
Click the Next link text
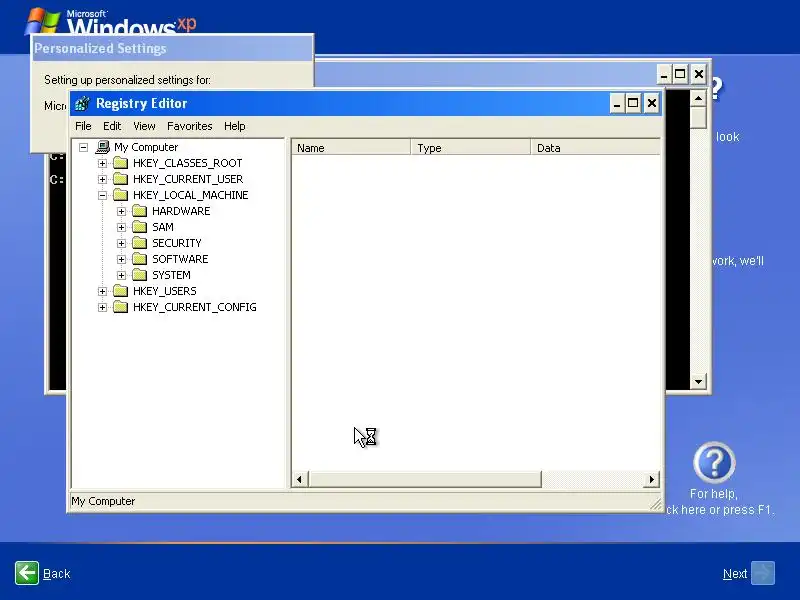735,574
